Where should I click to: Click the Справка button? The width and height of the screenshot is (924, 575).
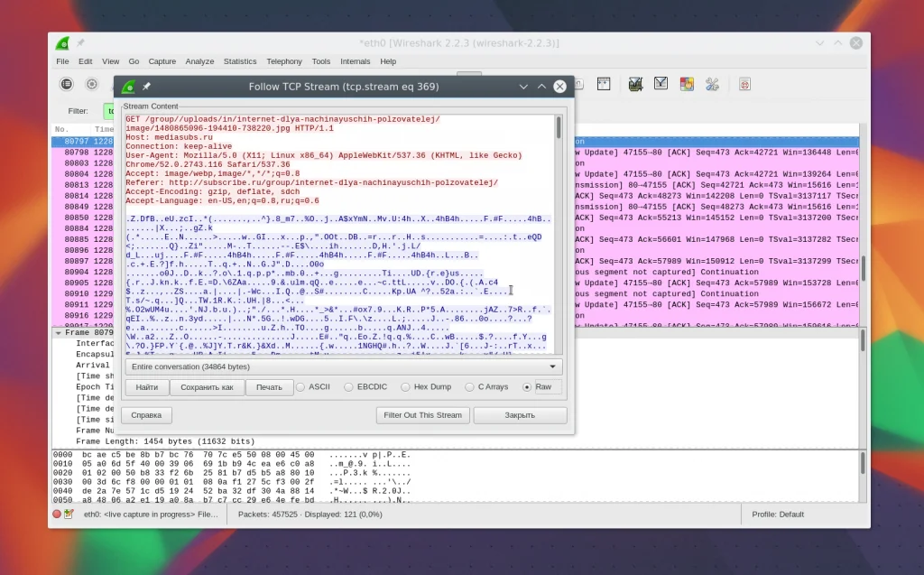click(146, 415)
